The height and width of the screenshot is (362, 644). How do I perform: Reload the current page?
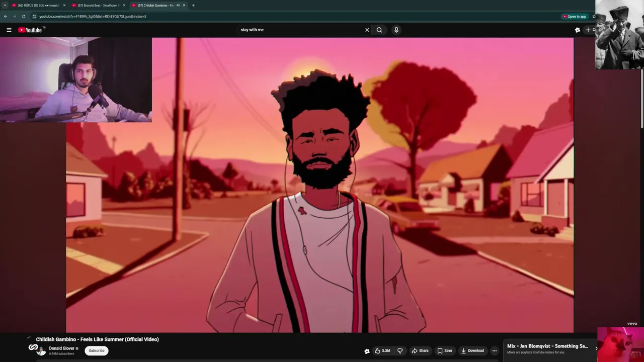pyautogui.click(x=23, y=16)
